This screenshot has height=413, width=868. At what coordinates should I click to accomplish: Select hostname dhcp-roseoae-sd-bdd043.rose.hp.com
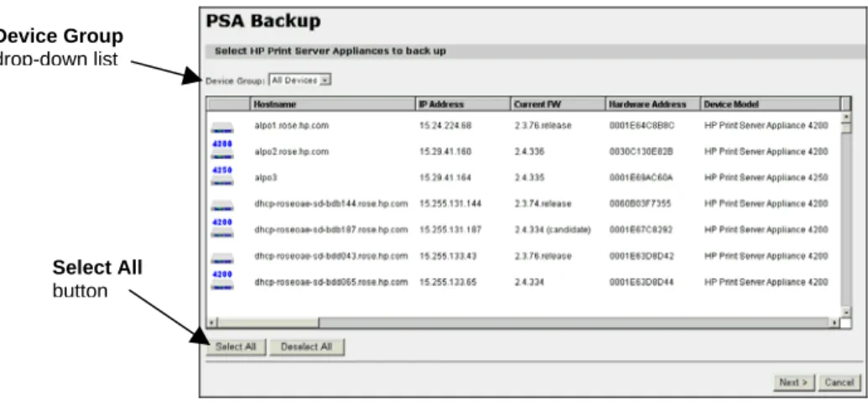(x=331, y=256)
